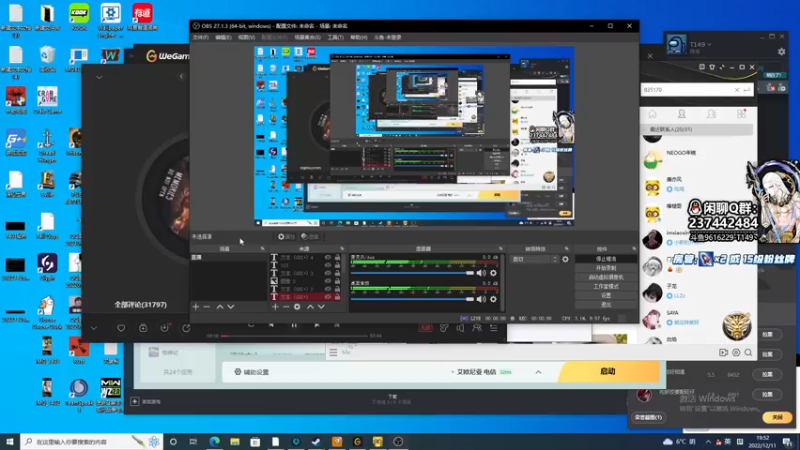Open the 视图(V) menu in OBS
The height and width of the screenshot is (450, 800).
point(246,37)
